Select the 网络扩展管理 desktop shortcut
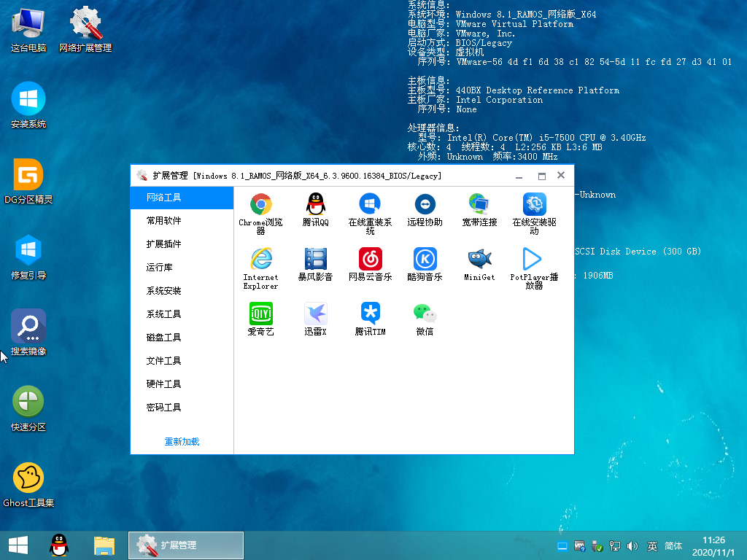The width and height of the screenshot is (747, 560). (85, 30)
